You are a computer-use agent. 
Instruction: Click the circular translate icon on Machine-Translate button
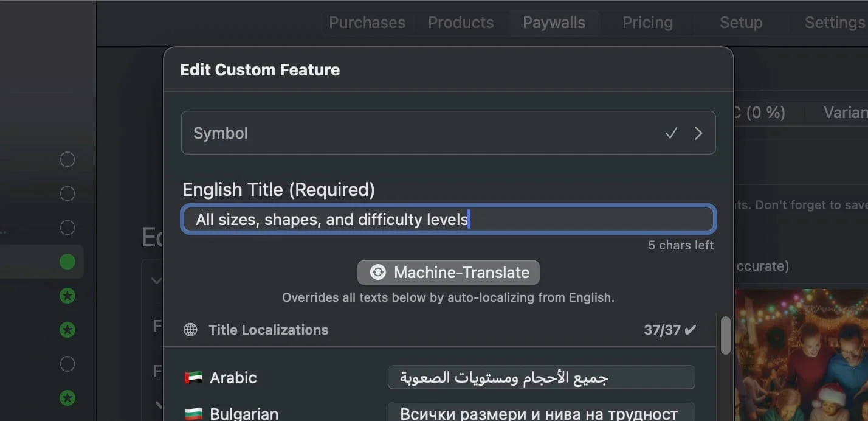pos(378,273)
